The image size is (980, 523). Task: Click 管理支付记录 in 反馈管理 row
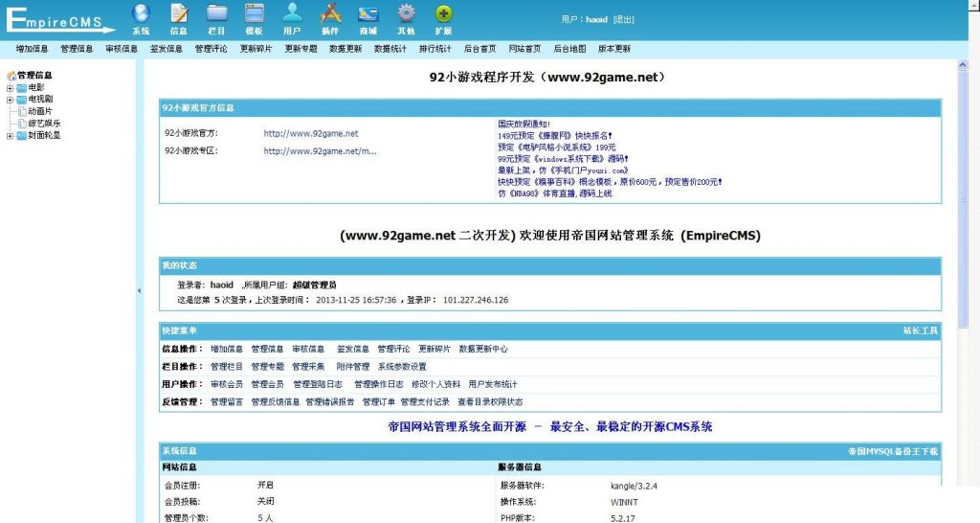pos(425,402)
